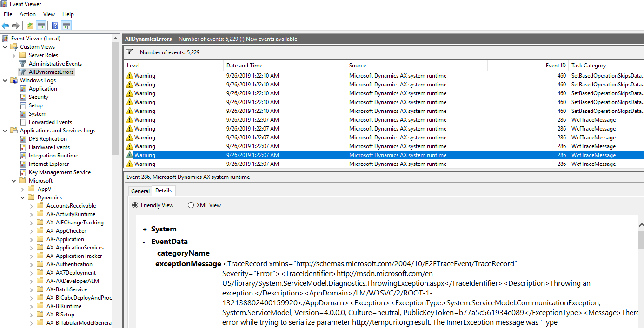Click the exceptionMessage field label

(188, 264)
